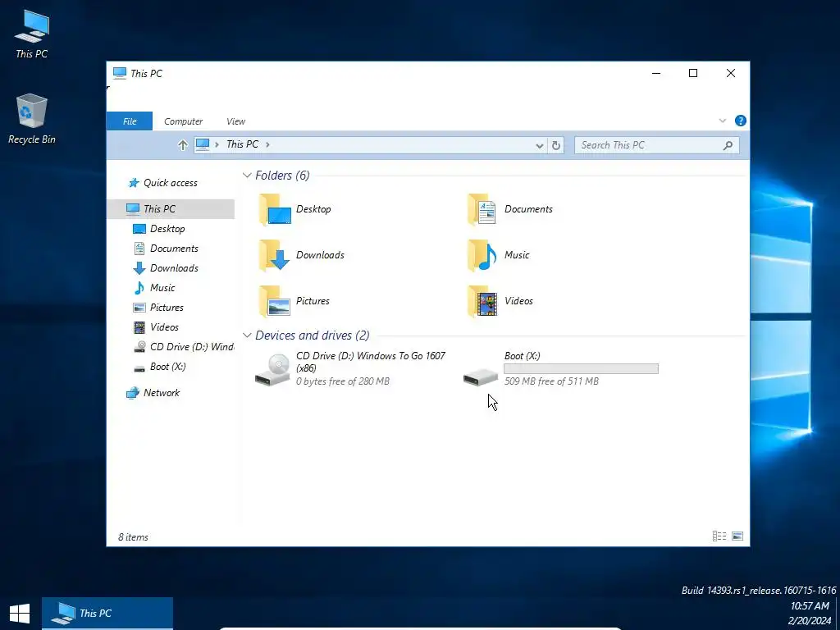Close the This PC window

[731, 73]
